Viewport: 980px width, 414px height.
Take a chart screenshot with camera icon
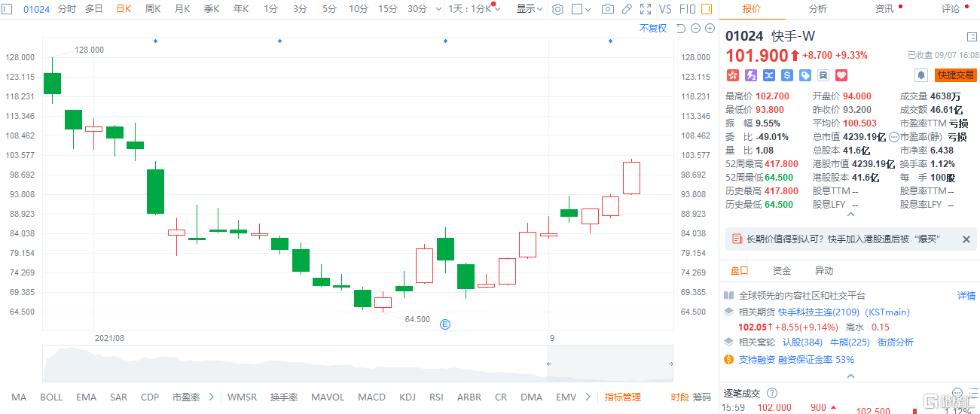(608, 9)
